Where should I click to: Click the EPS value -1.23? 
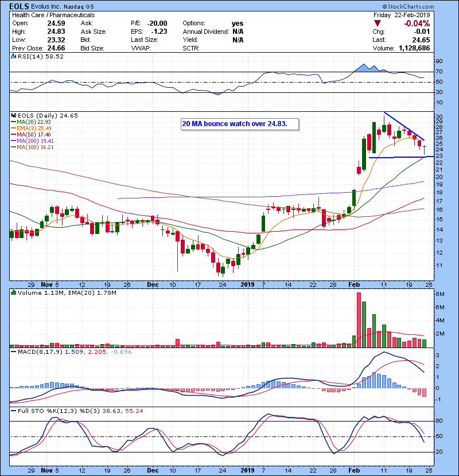pos(159,32)
